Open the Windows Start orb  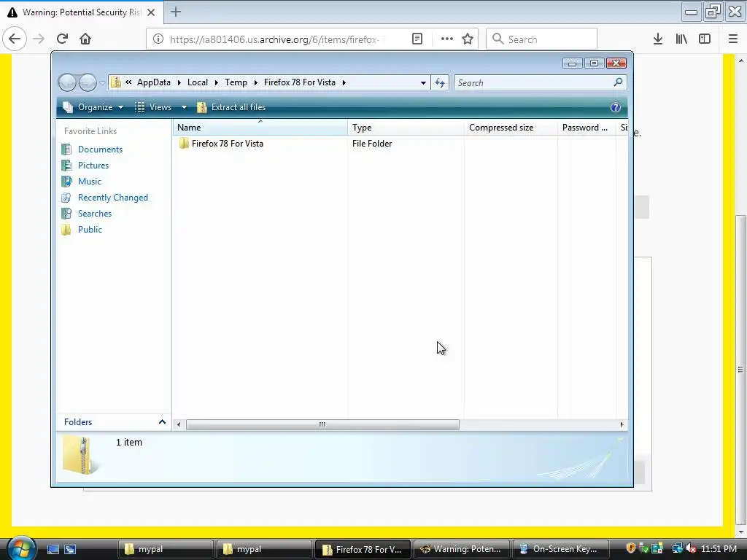[x=21, y=548]
